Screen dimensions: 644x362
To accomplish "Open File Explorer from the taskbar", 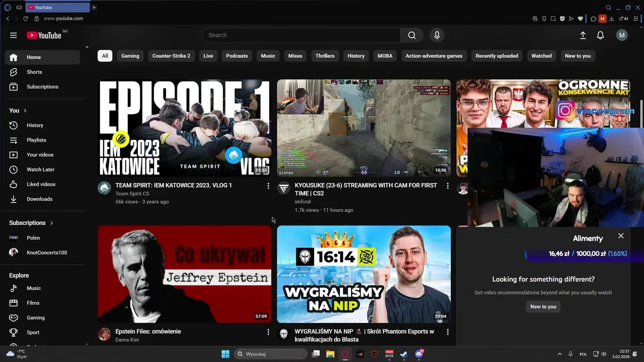I will 330,354.
